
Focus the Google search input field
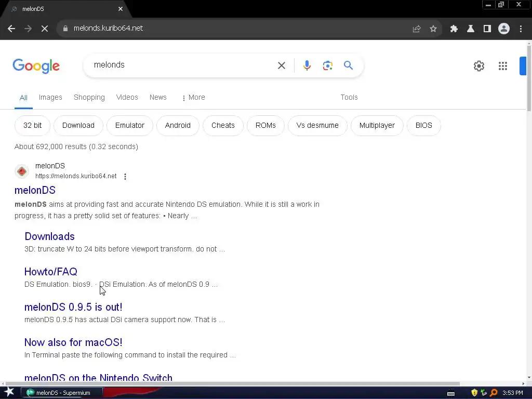pos(183,65)
